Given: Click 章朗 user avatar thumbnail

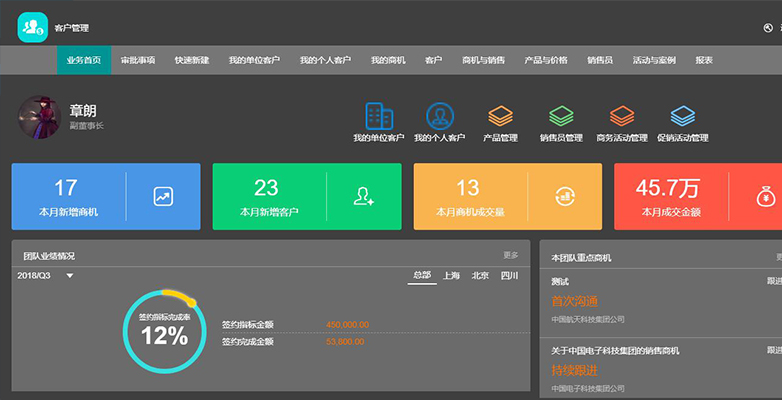Looking at the screenshot, I should click(x=39, y=117).
